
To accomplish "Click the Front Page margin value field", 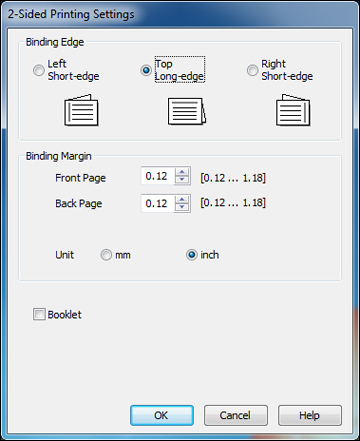I will pyautogui.click(x=158, y=176).
